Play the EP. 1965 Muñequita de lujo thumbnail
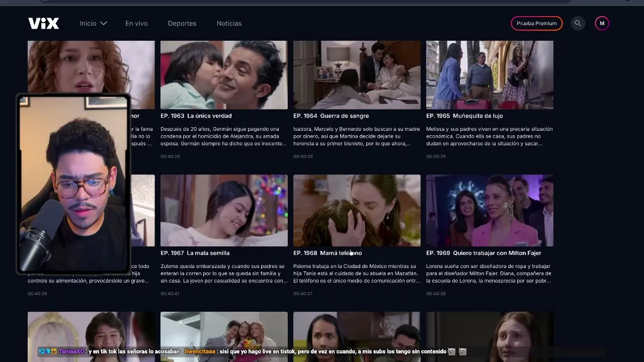The width and height of the screenshot is (644, 362). [x=490, y=75]
